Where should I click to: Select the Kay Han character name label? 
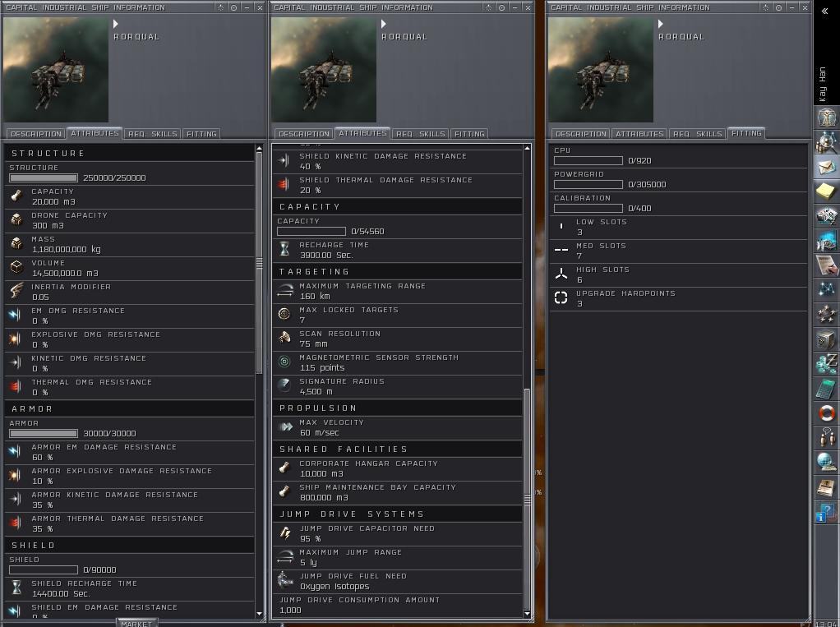tap(823, 84)
